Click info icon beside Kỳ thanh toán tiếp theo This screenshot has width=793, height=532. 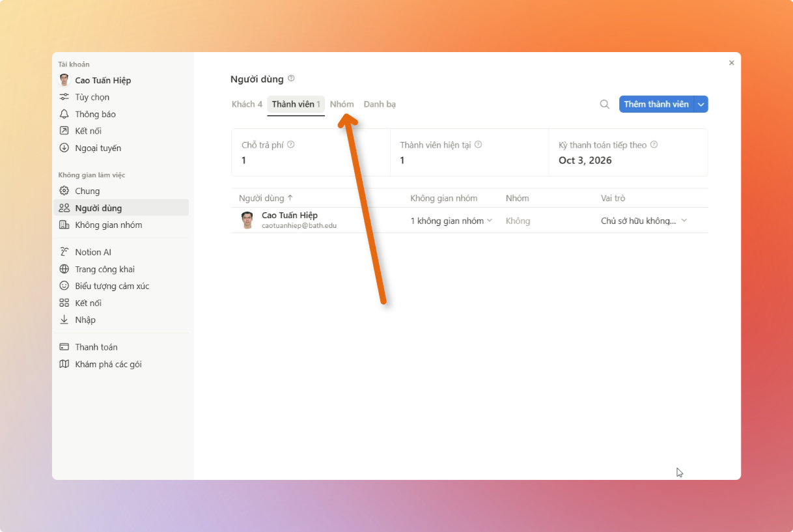coord(654,145)
